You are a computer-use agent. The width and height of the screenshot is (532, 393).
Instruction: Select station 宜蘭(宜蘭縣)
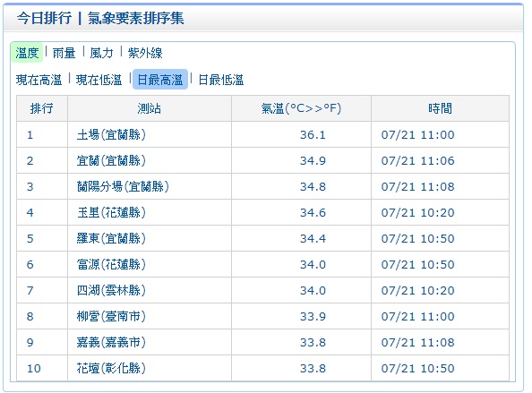(x=111, y=160)
